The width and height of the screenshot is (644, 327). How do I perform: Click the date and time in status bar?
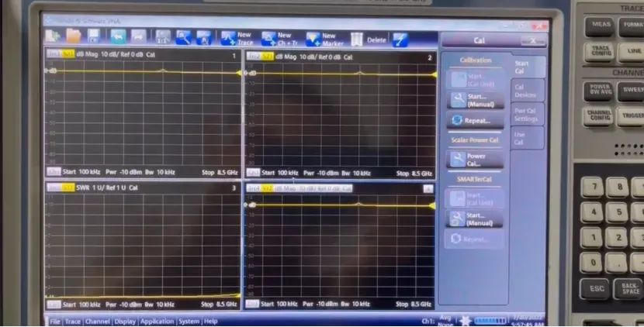(x=528, y=322)
